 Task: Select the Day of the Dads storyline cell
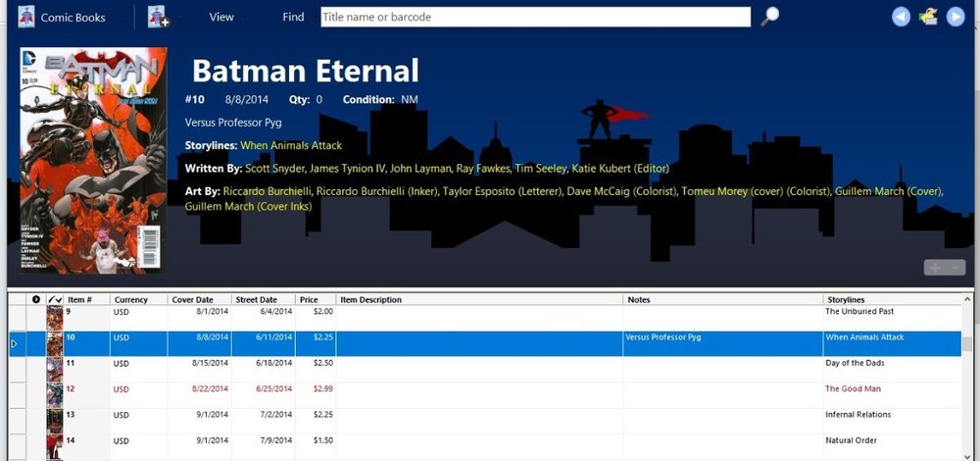tap(893, 369)
